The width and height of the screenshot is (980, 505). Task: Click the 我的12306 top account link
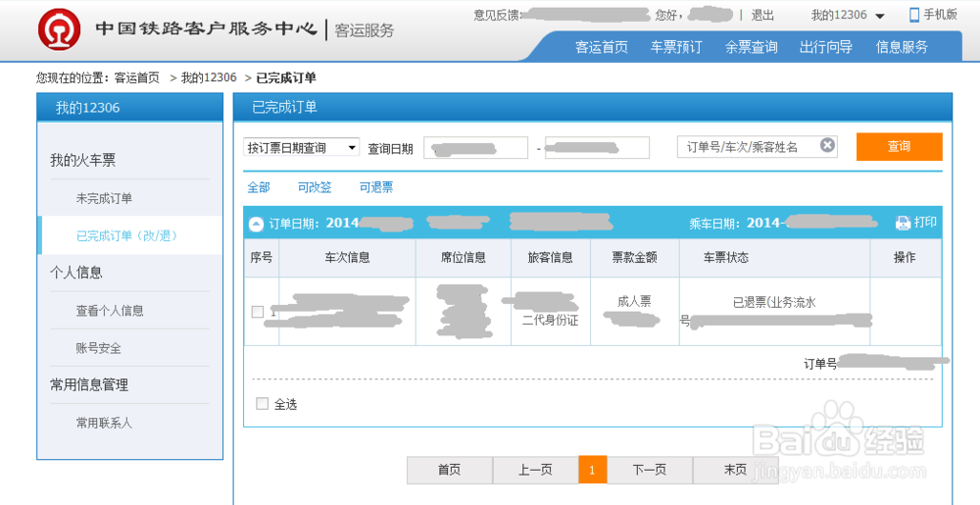839,15
